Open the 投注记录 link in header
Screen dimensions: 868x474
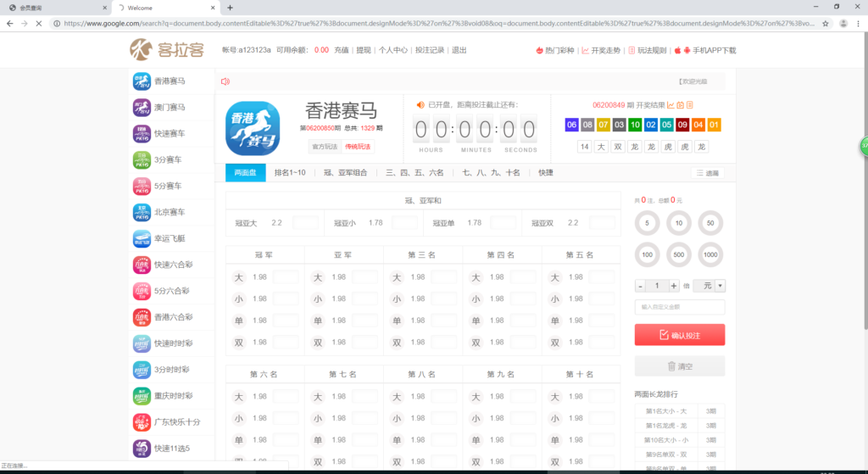click(x=430, y=50)
